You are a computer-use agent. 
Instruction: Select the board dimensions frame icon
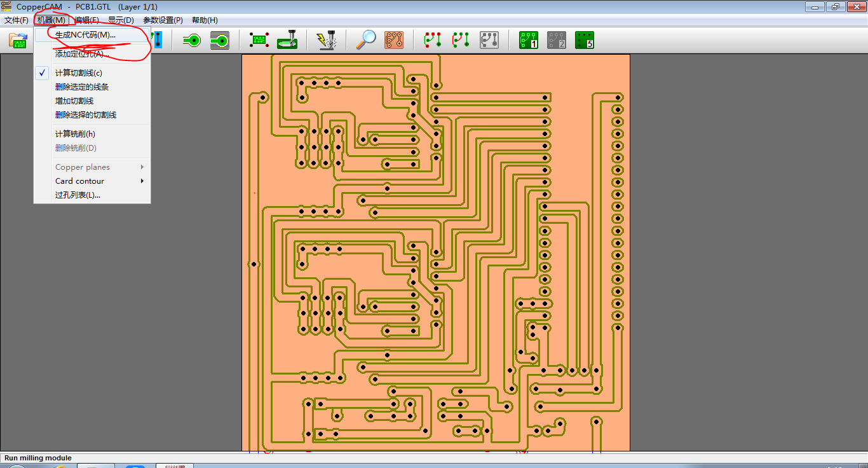259,41
